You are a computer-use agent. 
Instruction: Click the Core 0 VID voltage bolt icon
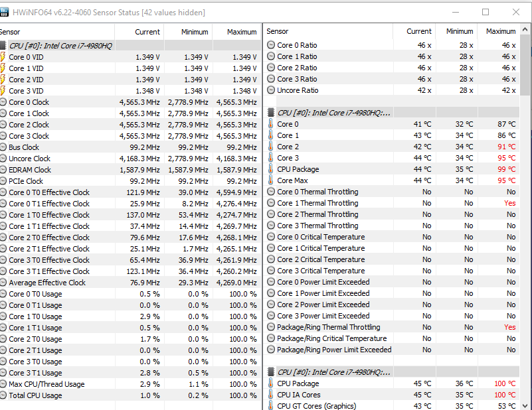(3, 57)
